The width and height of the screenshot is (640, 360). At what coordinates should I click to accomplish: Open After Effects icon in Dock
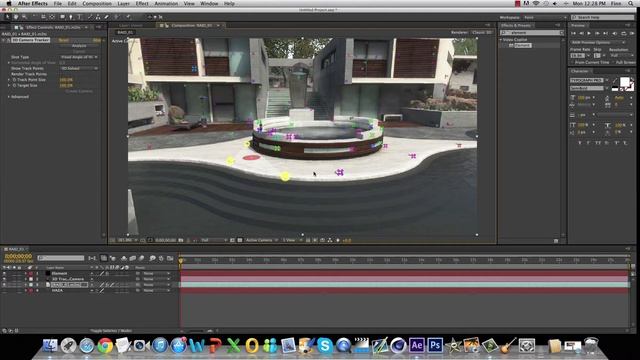(x=417, y=345)
